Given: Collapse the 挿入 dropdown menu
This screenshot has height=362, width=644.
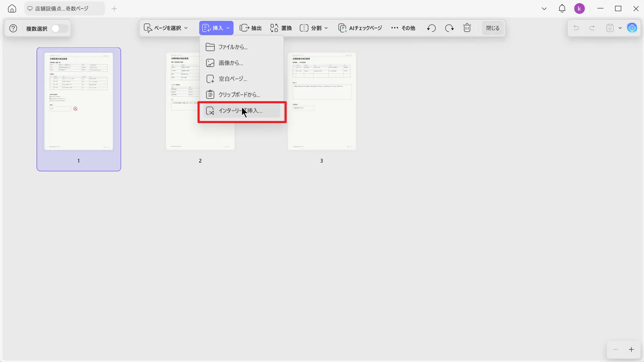Looking at the screenshot, I should (x=216, y=28).
